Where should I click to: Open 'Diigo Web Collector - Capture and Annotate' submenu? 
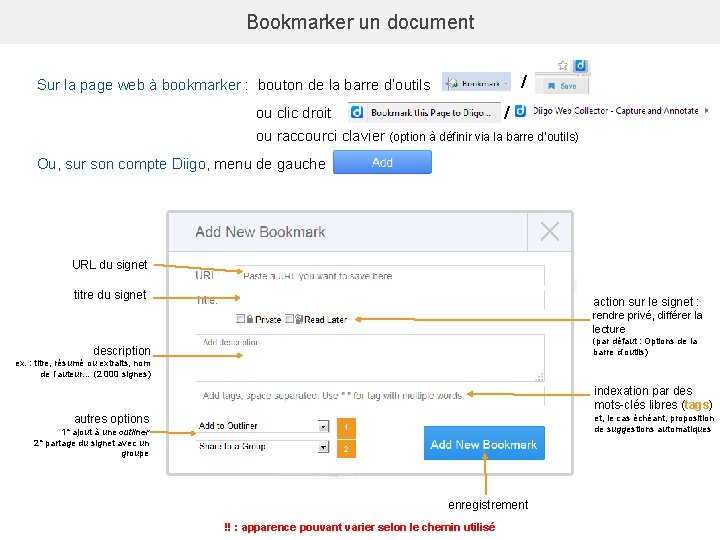(x=611, y=111)
